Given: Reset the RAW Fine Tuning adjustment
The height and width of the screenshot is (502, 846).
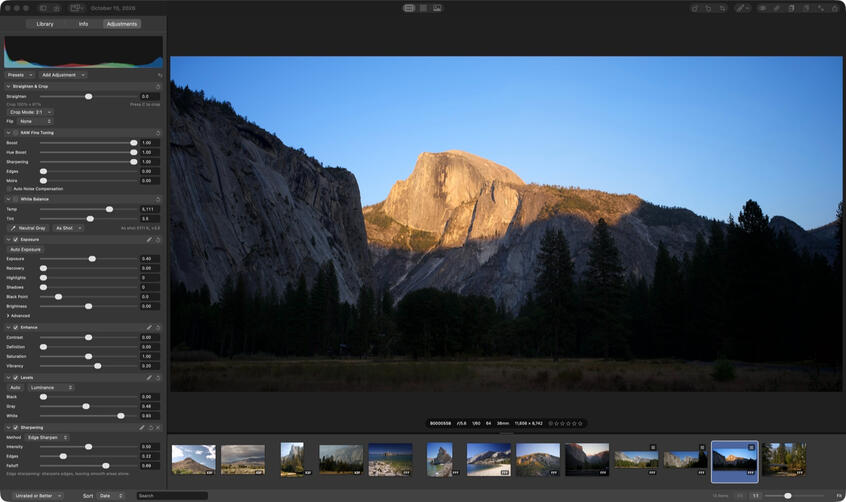Looking at the screenshot, I should pos(158,133).
